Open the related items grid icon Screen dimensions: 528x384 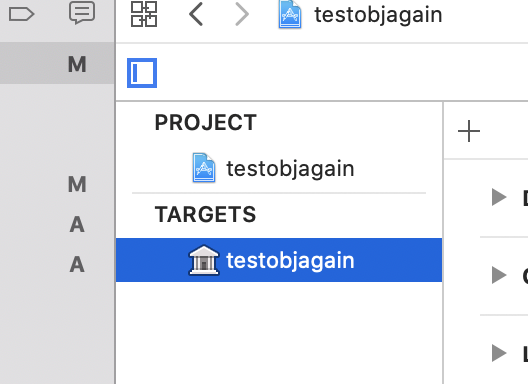point(144,14)
